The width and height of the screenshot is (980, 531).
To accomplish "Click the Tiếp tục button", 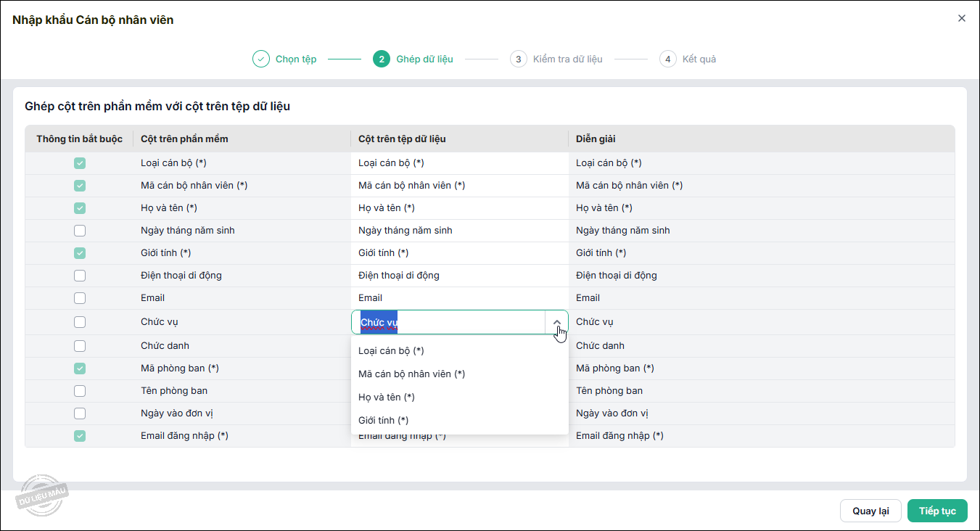I will tap(937, 511).
